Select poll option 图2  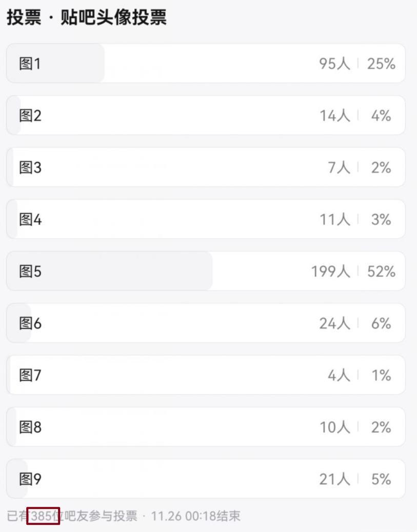(x=205, y=115)
